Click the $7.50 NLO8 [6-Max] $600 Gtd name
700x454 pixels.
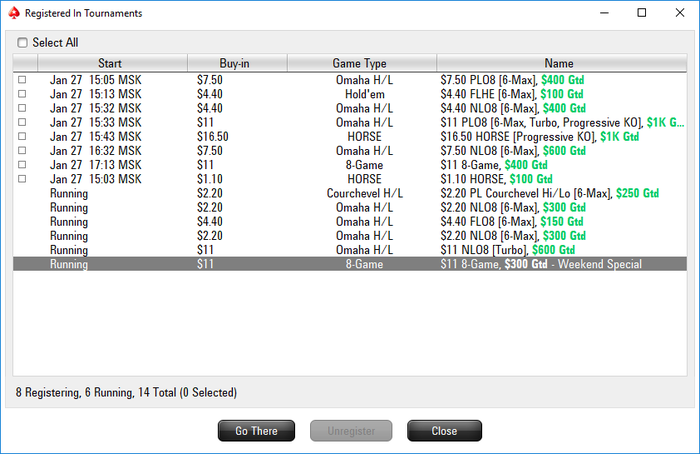tap(513, 151)
